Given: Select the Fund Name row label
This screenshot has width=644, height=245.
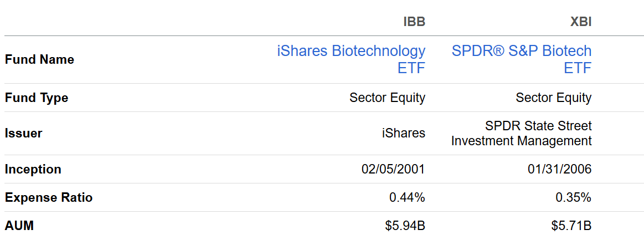Looking at the screenshot, I should point(39,59).
